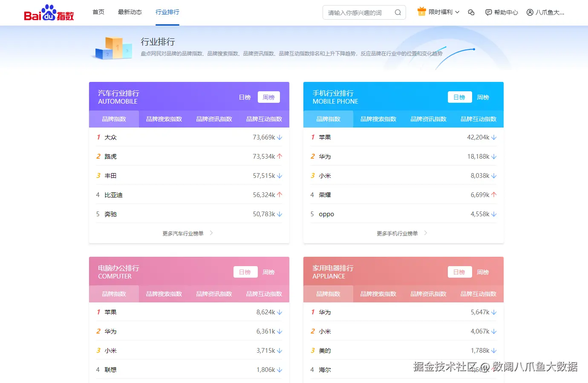The height and width of the screenshot is (383, 588).
Task: Open 品牌搜索指数 tab in appliance card
Action: pyautogui.click(x=378, y=294)
